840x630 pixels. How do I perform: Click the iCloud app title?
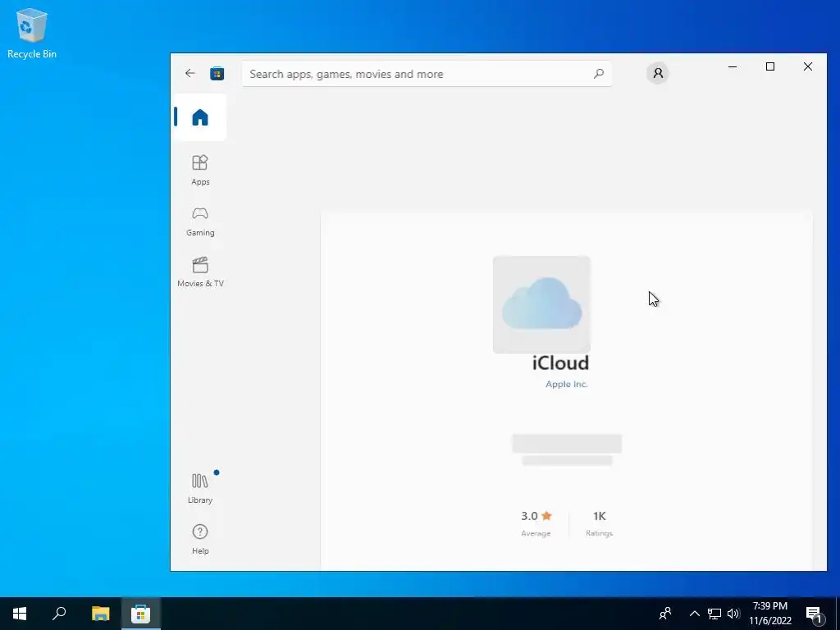pos(560,363)
